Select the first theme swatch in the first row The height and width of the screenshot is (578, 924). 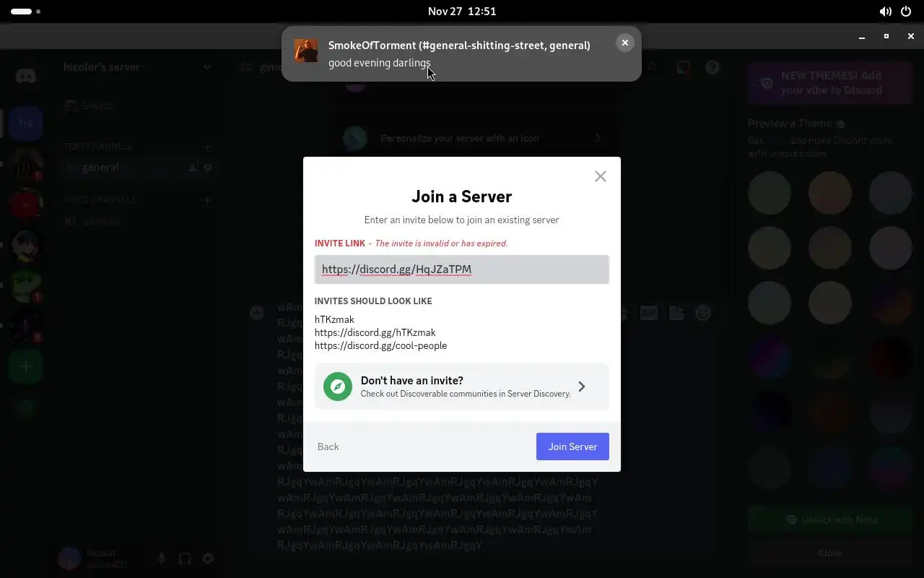point(770,193)
